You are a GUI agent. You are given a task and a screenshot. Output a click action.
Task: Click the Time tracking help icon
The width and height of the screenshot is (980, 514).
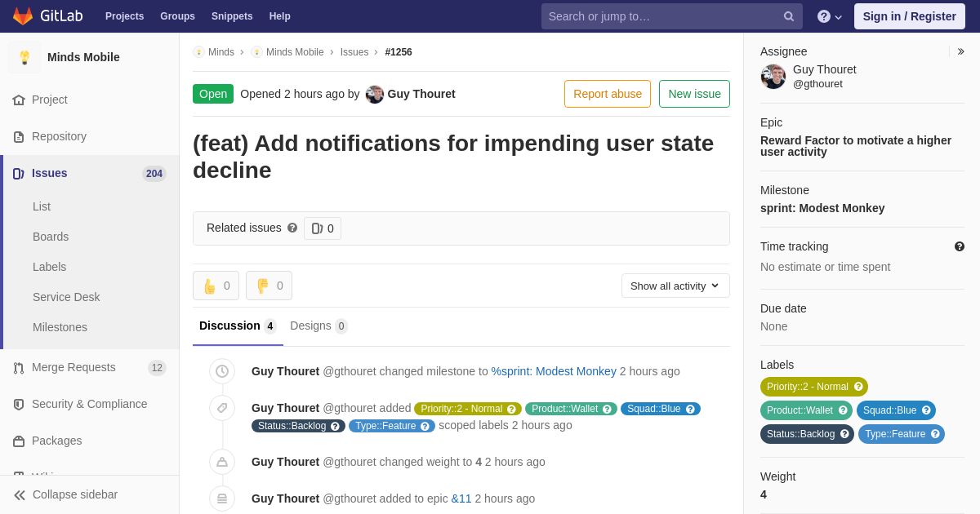coord(960,246)
